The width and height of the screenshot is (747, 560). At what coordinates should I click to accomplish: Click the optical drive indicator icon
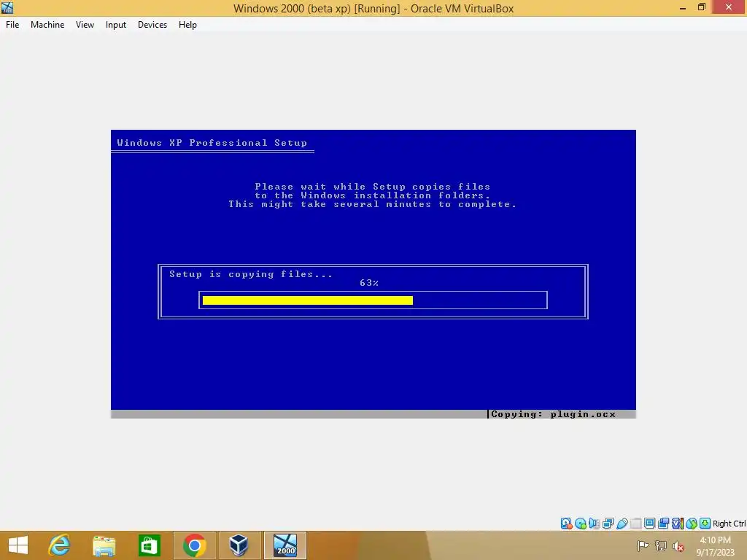pyautogui.click(x=580, y=524)
